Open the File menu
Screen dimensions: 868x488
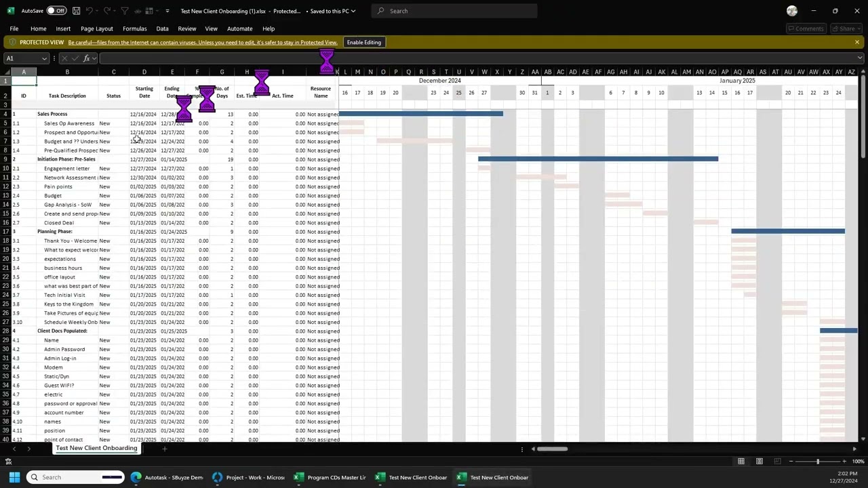point(14,28)
